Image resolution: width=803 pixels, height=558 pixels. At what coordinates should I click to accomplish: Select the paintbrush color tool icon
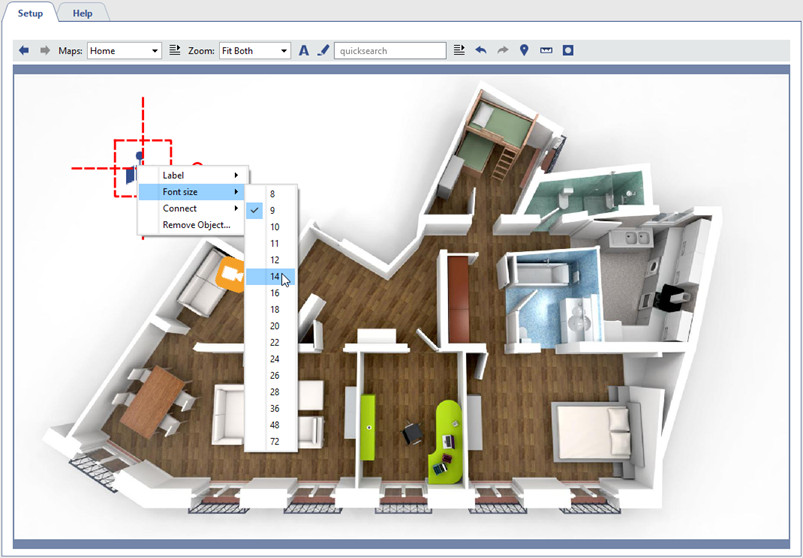click(x=322, y=50)
